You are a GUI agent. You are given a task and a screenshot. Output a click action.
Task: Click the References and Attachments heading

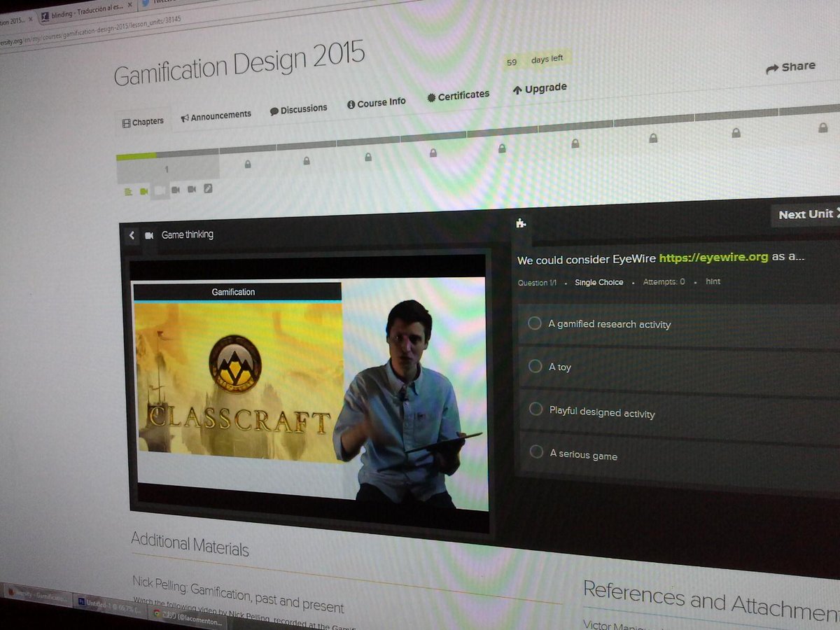coord(711,601)
